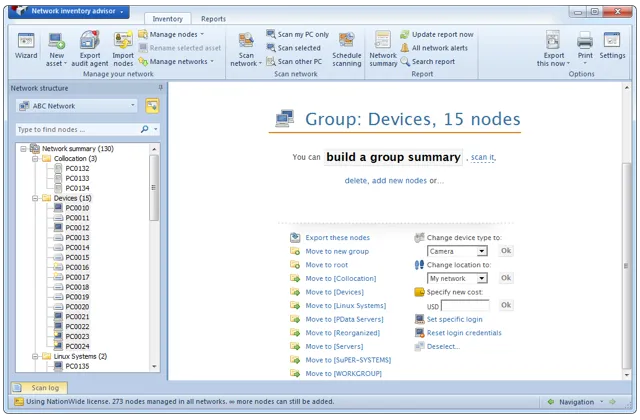Click Ok next to USD field
Screen dimensions: 640x420
506,305
